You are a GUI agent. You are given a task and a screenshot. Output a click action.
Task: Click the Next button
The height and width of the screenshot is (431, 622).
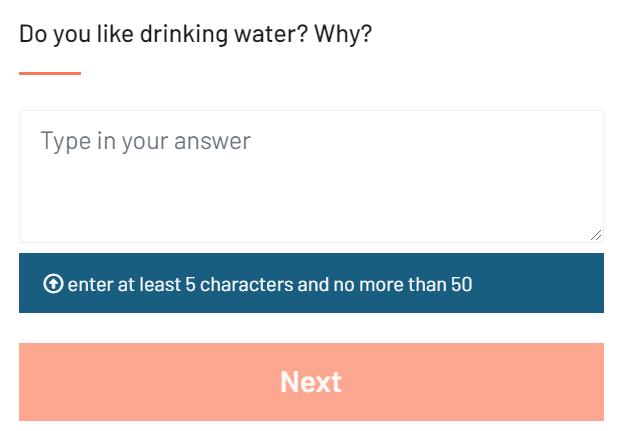click(x=311, y=382)
